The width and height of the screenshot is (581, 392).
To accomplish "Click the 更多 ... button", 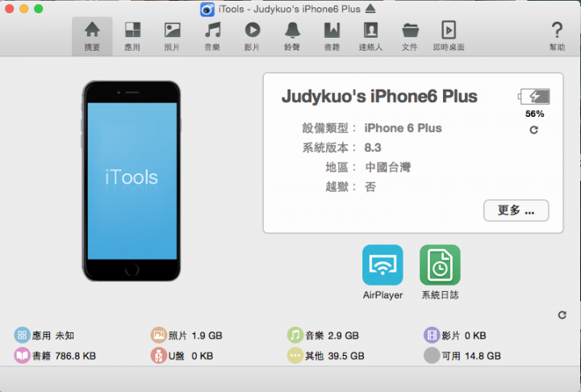I will 516,211.
